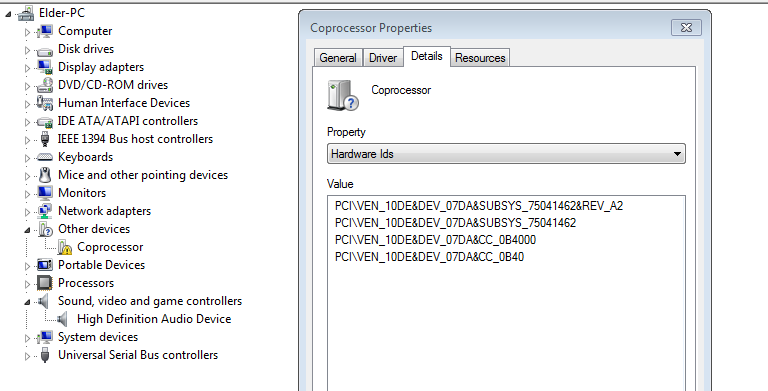The width and height of the screenshot is (768, 391).
Task: Open the Hardware Ids property dropdown
Action: point(506,154)
